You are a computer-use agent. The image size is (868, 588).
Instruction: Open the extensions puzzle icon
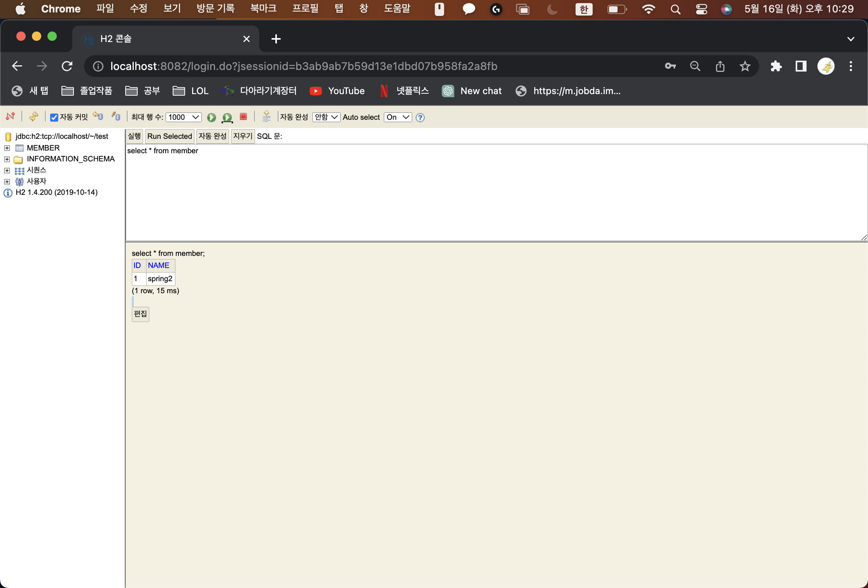776,66
